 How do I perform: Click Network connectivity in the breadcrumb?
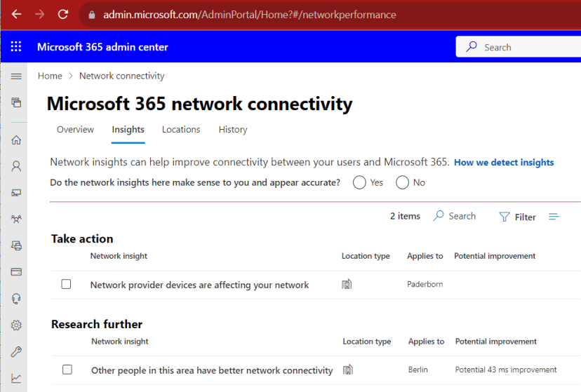[x=122, y=76]
